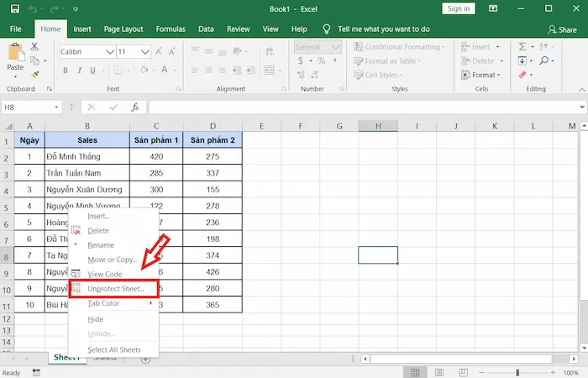Click the Name Box showing H8
588x378 pixels.
(31, 108)
